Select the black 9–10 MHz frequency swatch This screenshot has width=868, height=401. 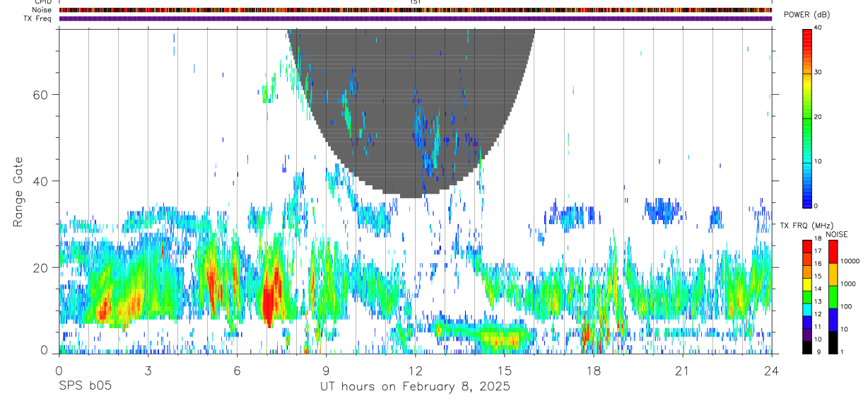pyautogui.click(x=807, y=347)
